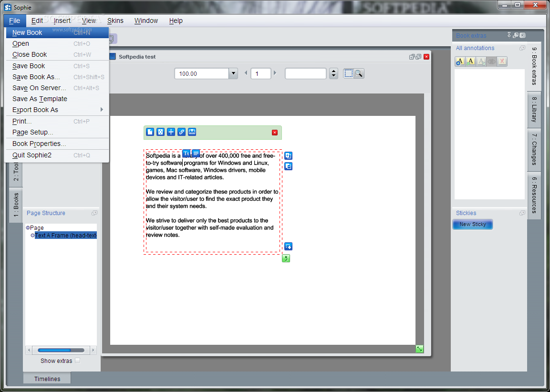
Task: Detach the Book extras panel title bar
Action: click(516, 35)
